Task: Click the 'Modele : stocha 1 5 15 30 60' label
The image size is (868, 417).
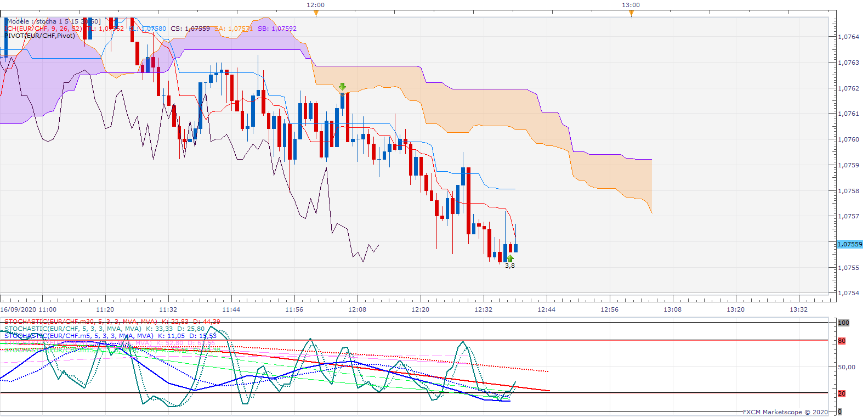Action: click(54, 21)
